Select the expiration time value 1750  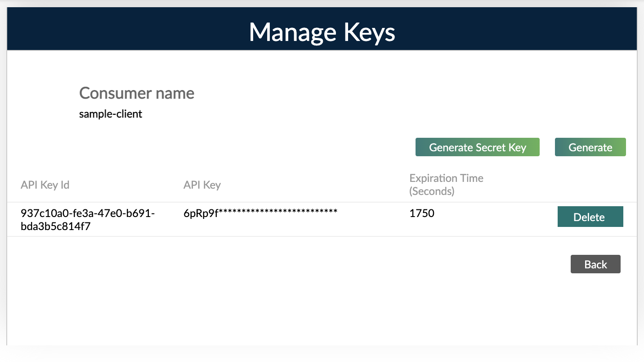pyautogui.click(x=422, y=213)
